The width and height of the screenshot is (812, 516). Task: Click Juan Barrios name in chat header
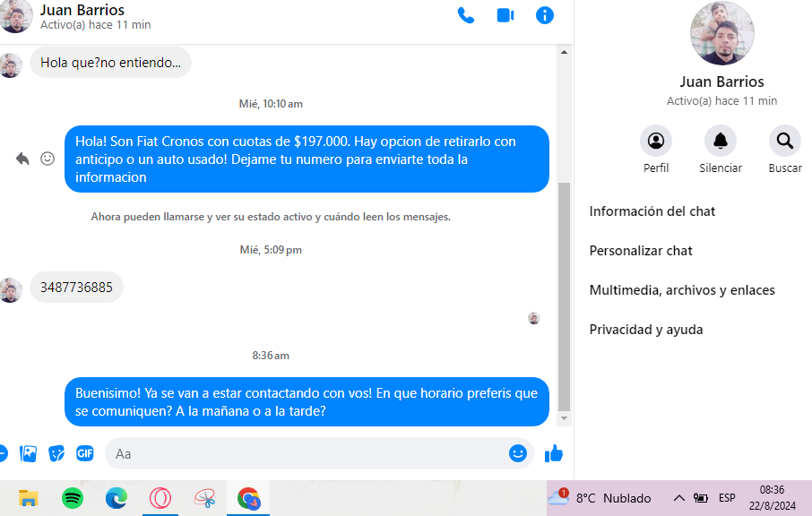click(82, 10)
